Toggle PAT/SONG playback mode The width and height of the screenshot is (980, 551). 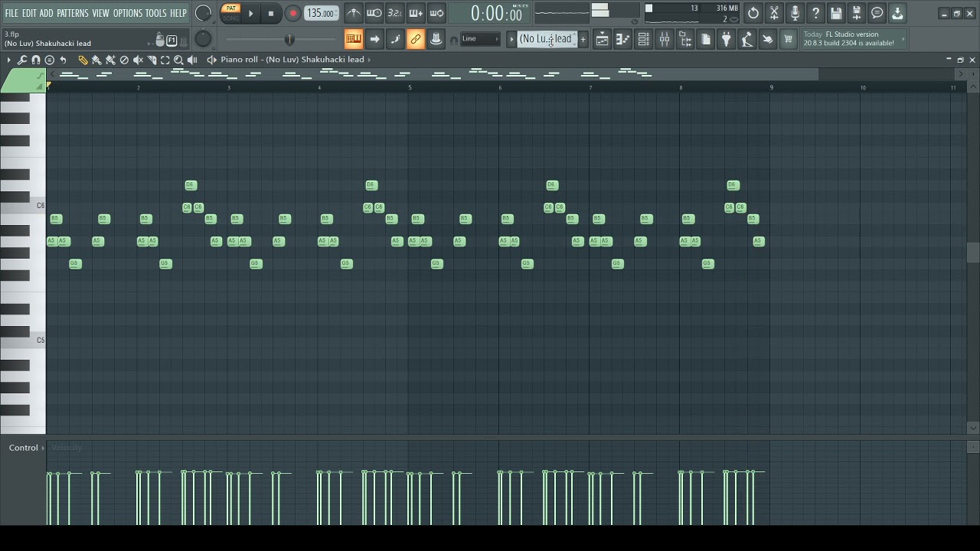coord(230,13)
